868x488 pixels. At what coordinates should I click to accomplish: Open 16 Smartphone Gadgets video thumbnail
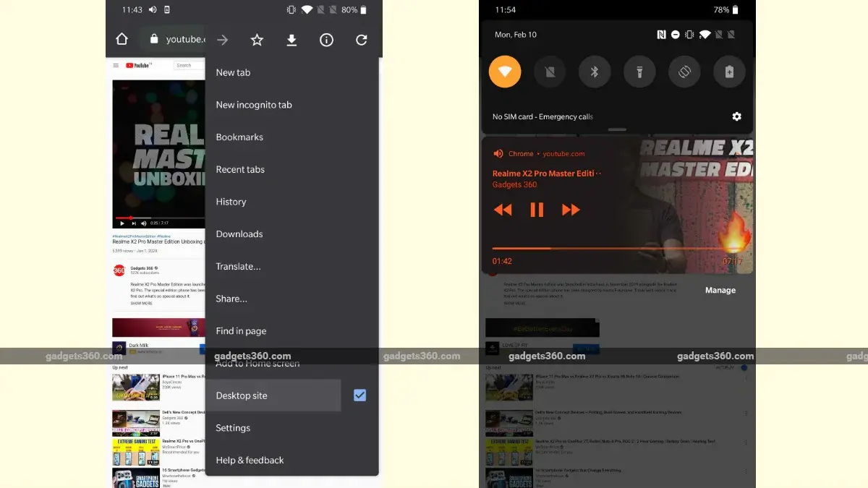pyautogui.click(x=136, y=478)
